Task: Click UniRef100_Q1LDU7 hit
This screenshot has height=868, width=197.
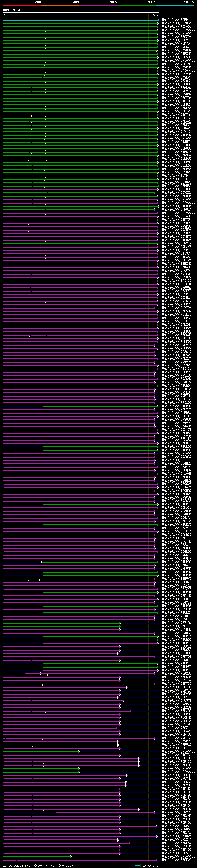Action: [177, 159]
